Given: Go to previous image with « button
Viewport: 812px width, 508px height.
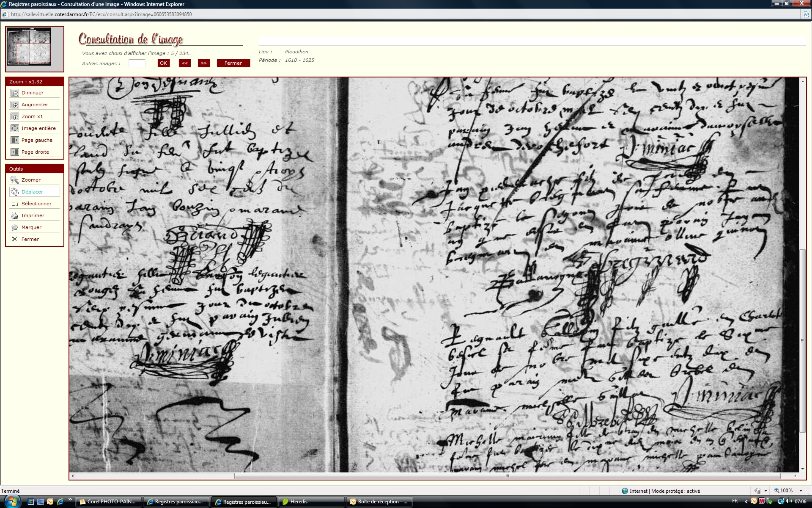Looking at the screenshot, I should pos(184,63).
